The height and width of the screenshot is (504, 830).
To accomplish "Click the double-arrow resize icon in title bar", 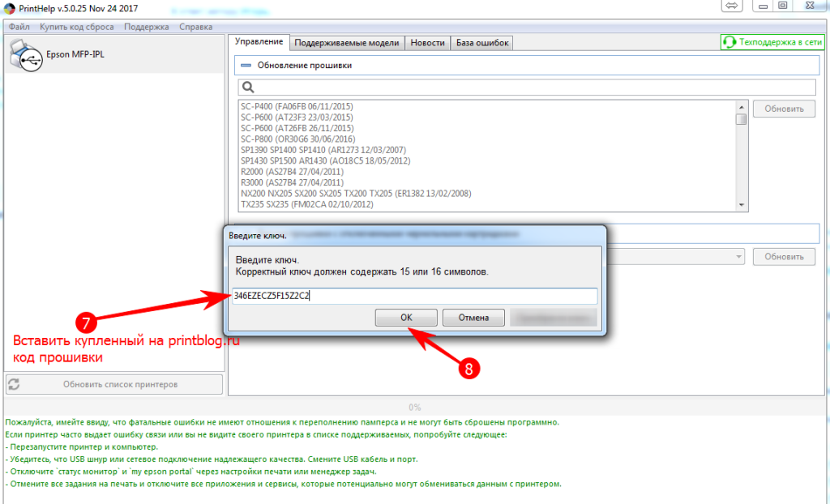I will click(x=731, y=6).
